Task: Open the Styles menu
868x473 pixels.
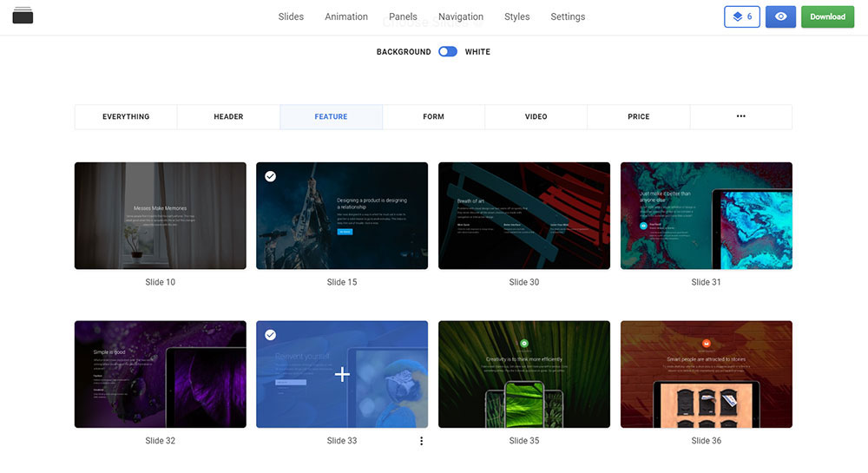Action: click(x=516, y=16)
